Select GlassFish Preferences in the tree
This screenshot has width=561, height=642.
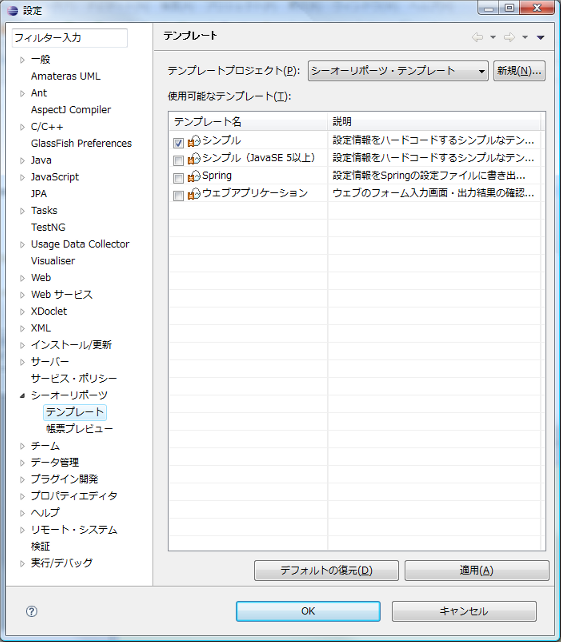pyautogui.click(x=81, y=143)
